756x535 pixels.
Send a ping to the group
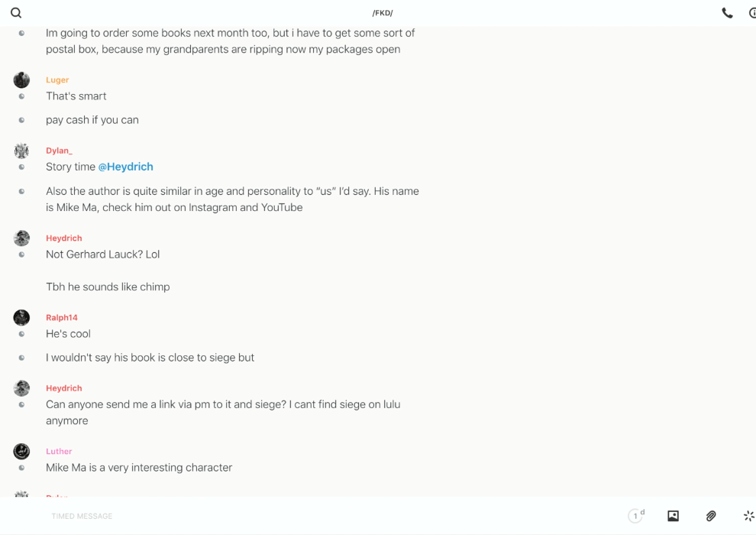tap(748, 516)
